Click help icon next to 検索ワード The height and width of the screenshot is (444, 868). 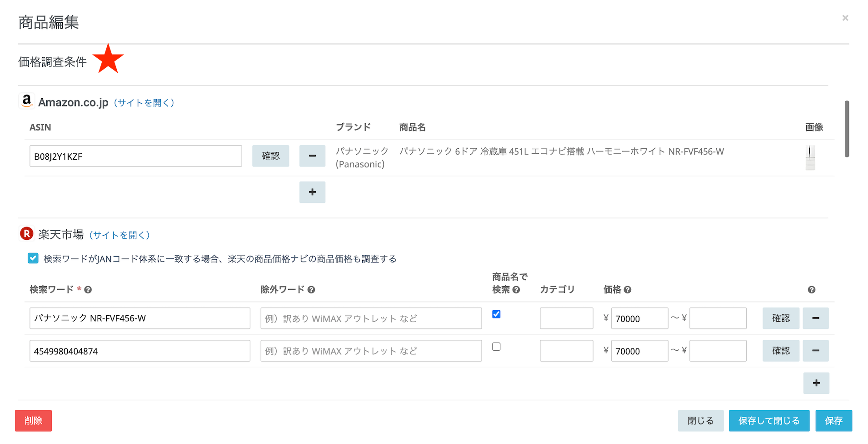(88, 290)
